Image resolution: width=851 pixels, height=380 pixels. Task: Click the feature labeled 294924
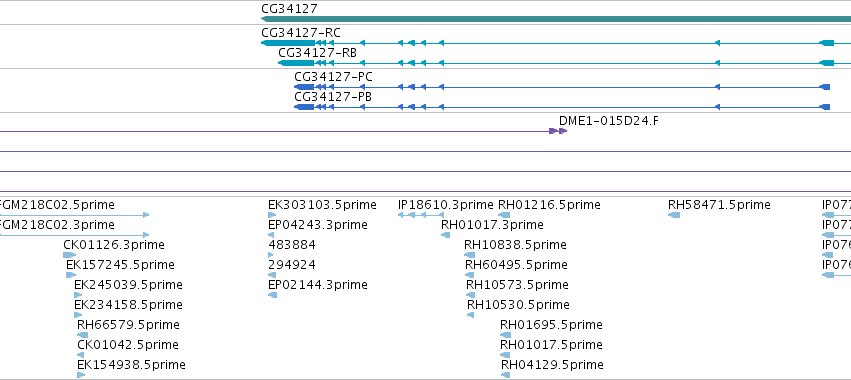[271, 275]
